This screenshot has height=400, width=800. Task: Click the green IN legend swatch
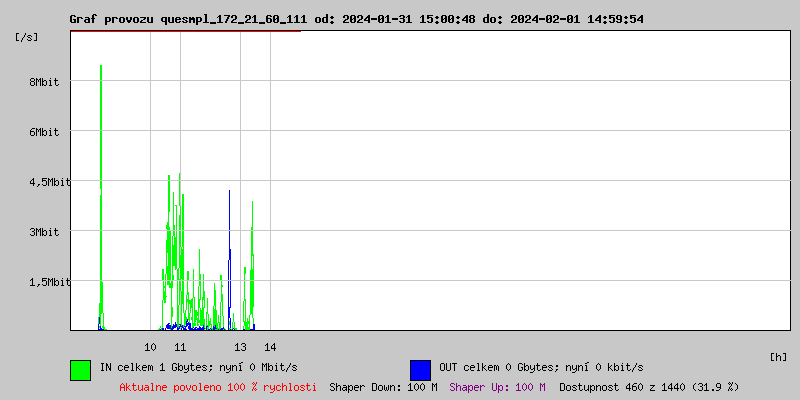tap(80, 369)
